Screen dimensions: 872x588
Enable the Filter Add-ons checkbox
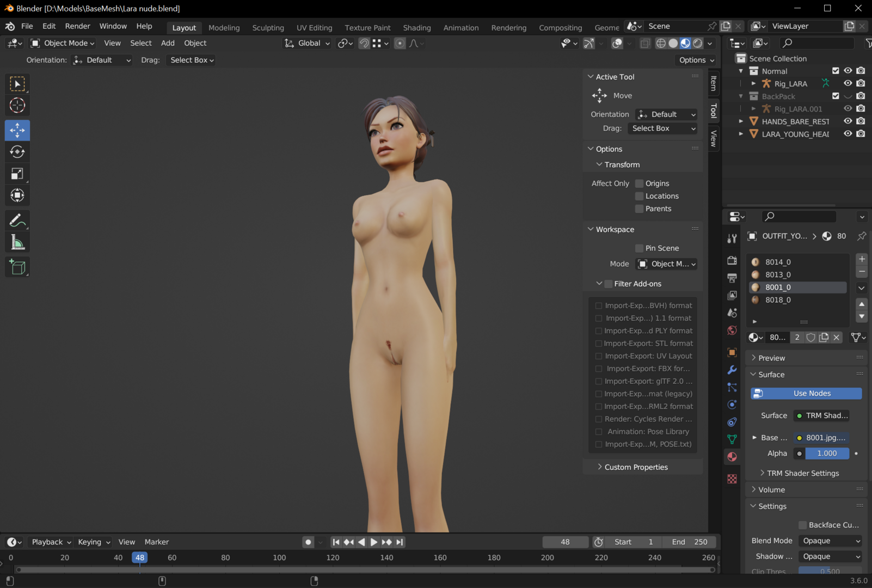click(x=609, y=284)
